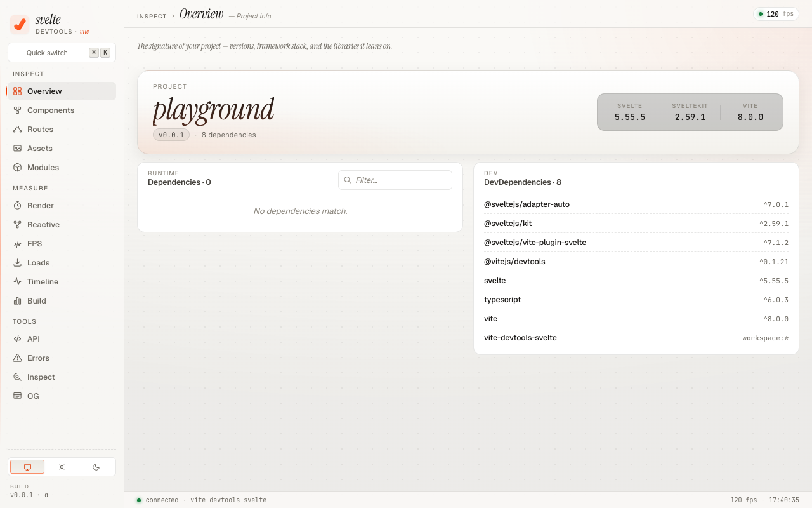Image resolution: width=812 pixels, height=508 pixels.
Task: Open Inspect via its target icon
Action: point(17,377)
